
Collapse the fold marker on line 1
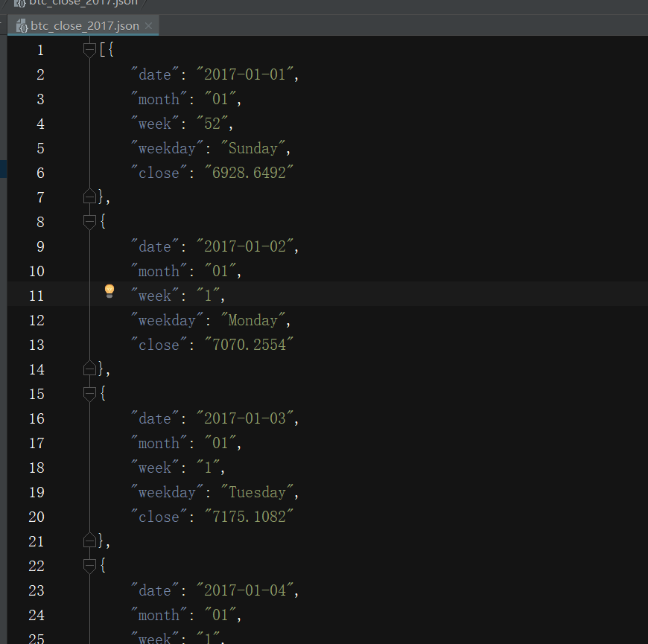[x=89, y=50]
